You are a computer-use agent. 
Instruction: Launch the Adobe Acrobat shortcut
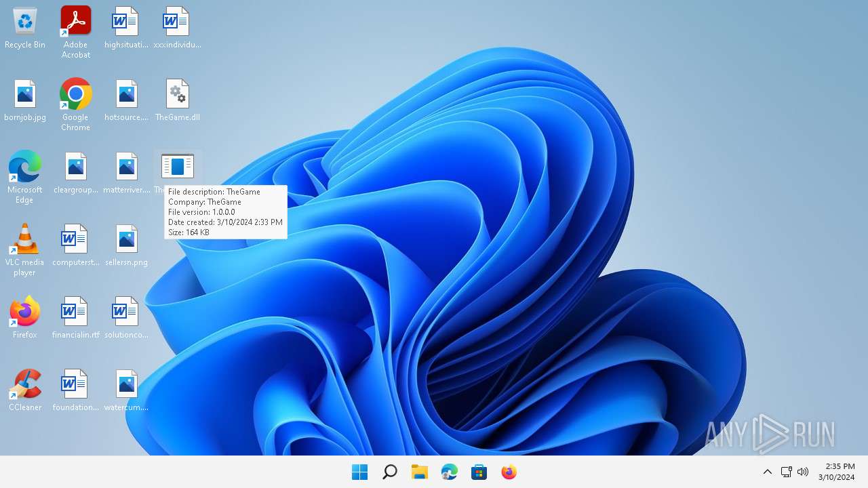(x=76, y=32)
